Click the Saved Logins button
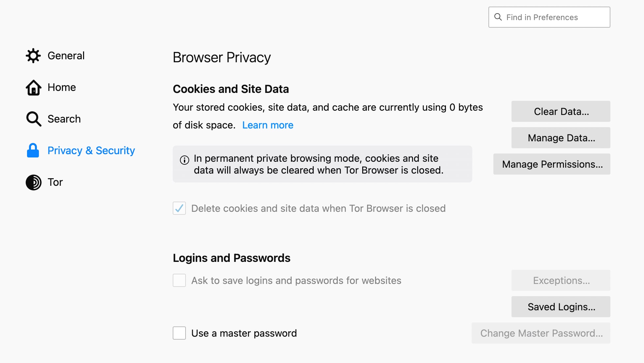Image resolution: width=644 pixels, height=363 pixels. [561, 306]
